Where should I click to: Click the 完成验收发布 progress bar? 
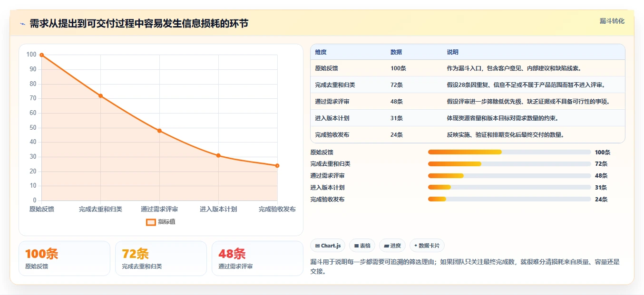509,200
